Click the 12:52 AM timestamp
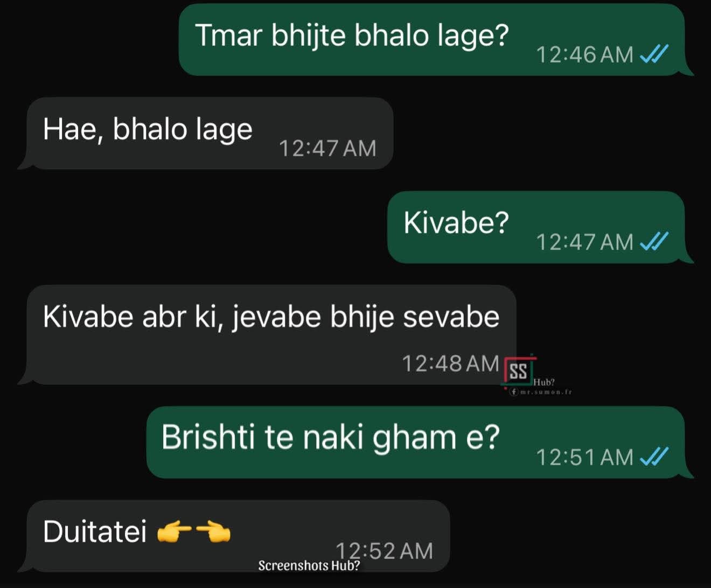The width and height of the screenshot is (711, 588). pyautogui.click(x=384, y=550)
